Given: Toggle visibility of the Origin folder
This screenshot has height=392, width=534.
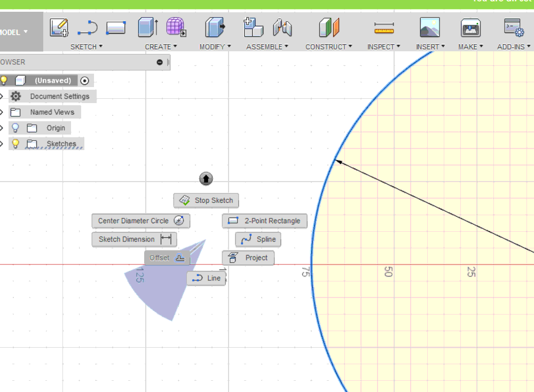Looking at the screenshot, I should 16,128.
